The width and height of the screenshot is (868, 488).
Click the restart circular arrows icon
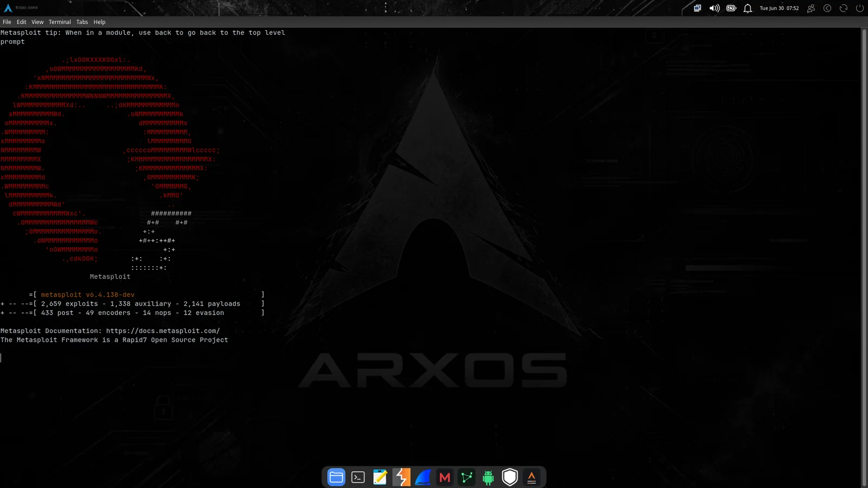[x=844, y=8]
